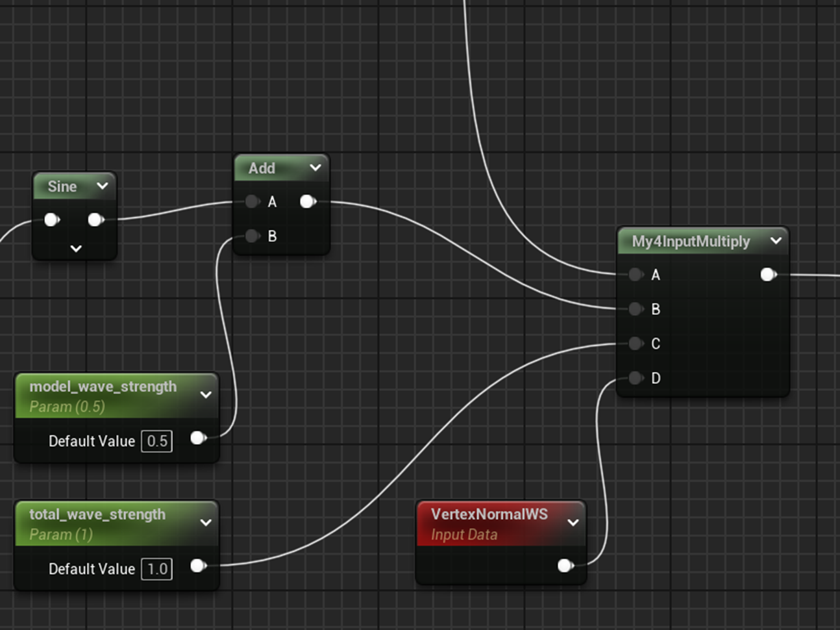The image size is (840, 630).
Task: Select the My4InputMultiply node title
Action: point(691,242)
